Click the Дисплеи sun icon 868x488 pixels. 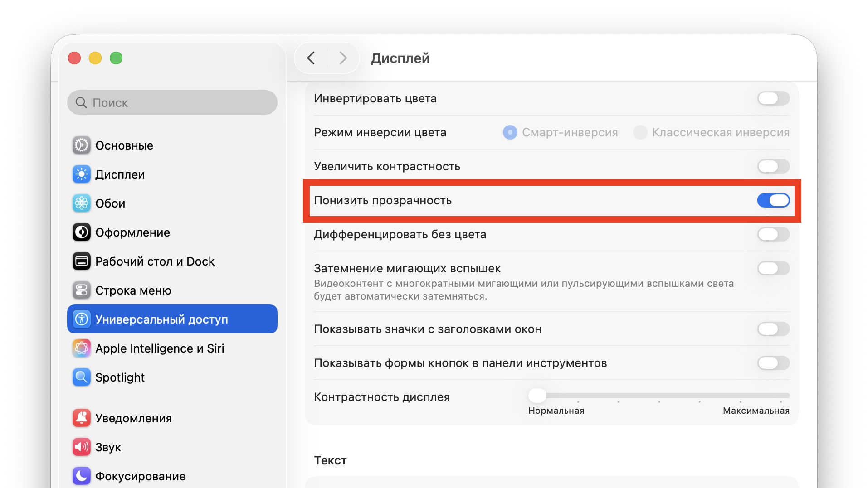82,174
